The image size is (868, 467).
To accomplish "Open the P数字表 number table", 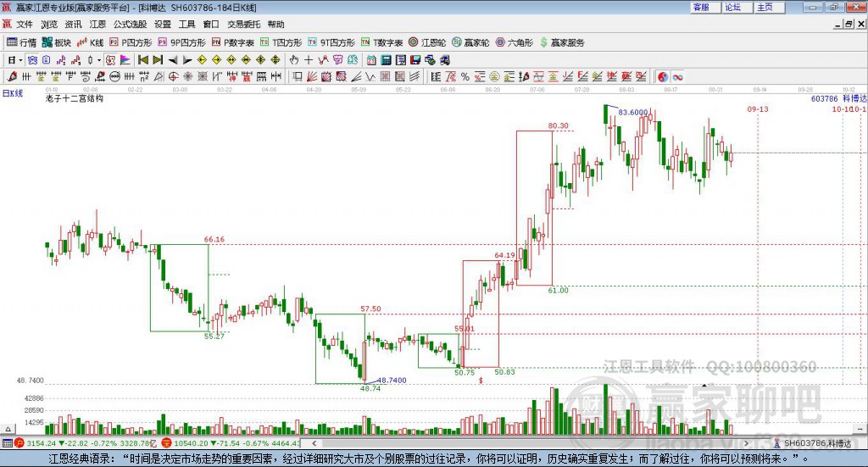I will click(233, 42).
